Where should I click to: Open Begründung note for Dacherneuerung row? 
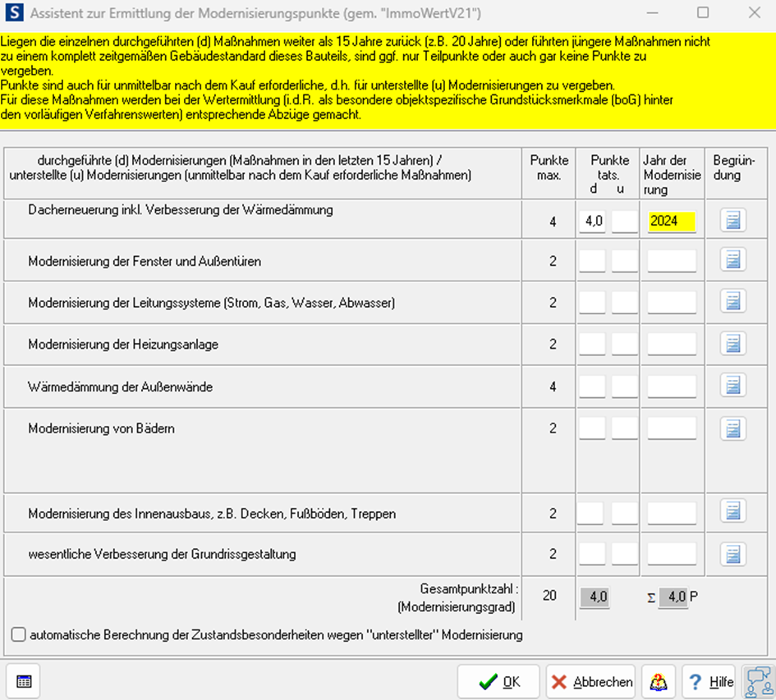tap(733, 220)
